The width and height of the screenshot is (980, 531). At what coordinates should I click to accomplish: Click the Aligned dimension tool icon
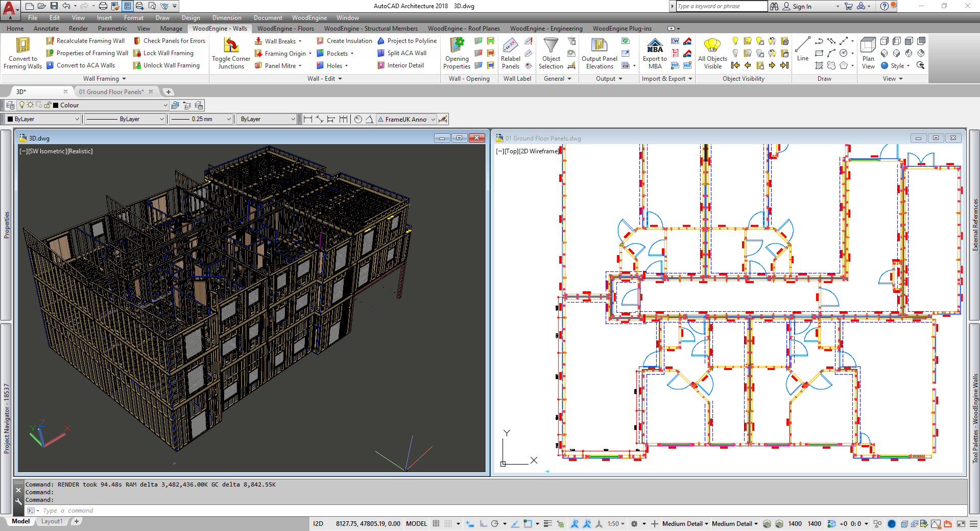click(319, 119)
